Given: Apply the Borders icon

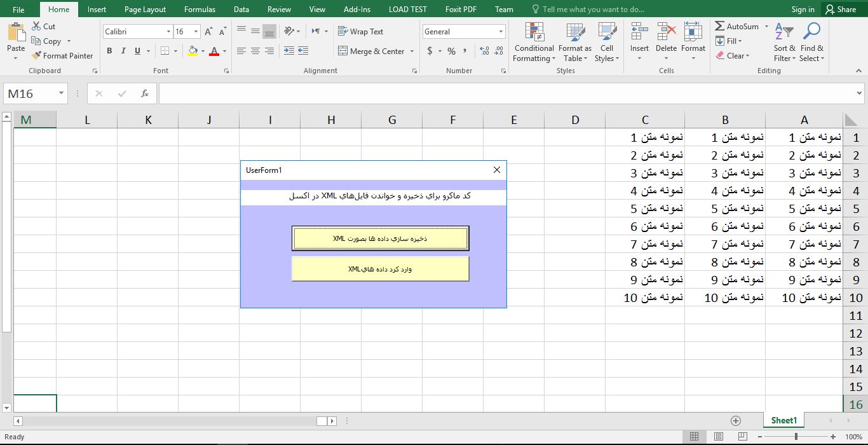Looking at the screenshot, I should (165, 51).
